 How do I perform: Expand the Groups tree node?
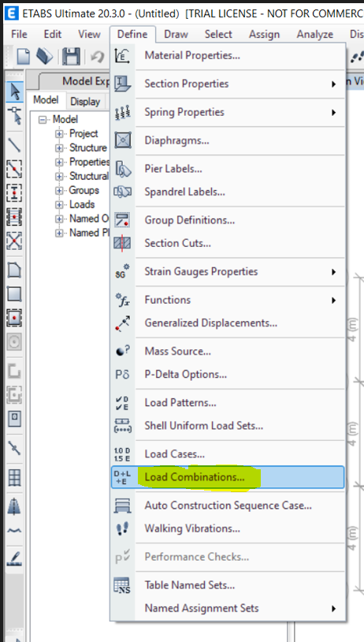click(x=60, y=190)
